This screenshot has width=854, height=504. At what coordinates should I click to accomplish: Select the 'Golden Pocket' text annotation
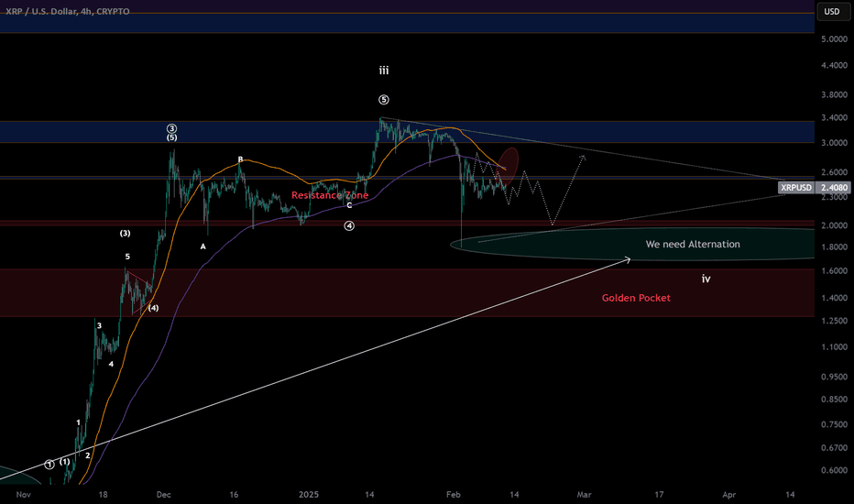pyautogui.click(x=636, y=298)
